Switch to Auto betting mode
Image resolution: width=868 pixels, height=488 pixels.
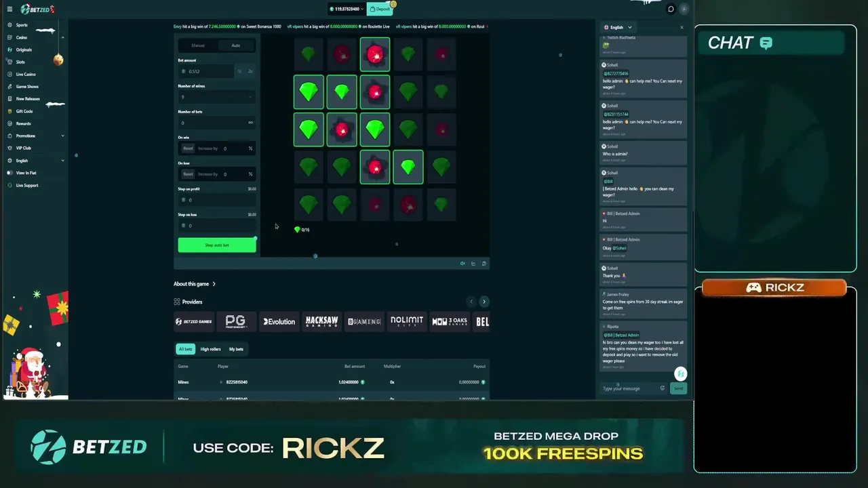click(236, 45)
